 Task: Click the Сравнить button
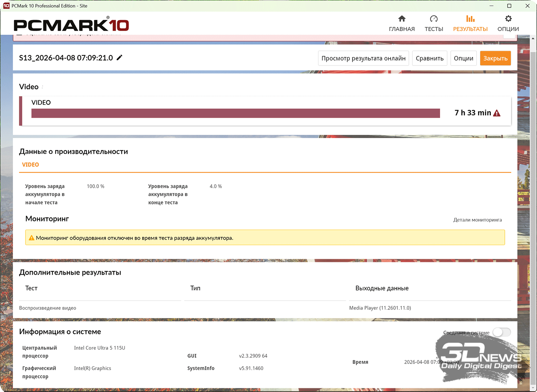[429, 58]
